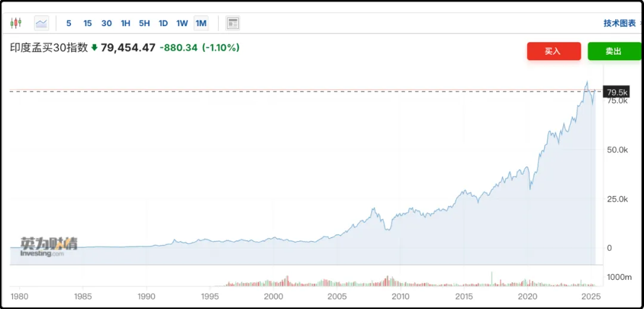
Task: Set chart interval to 1H
Action: (125, 23)
